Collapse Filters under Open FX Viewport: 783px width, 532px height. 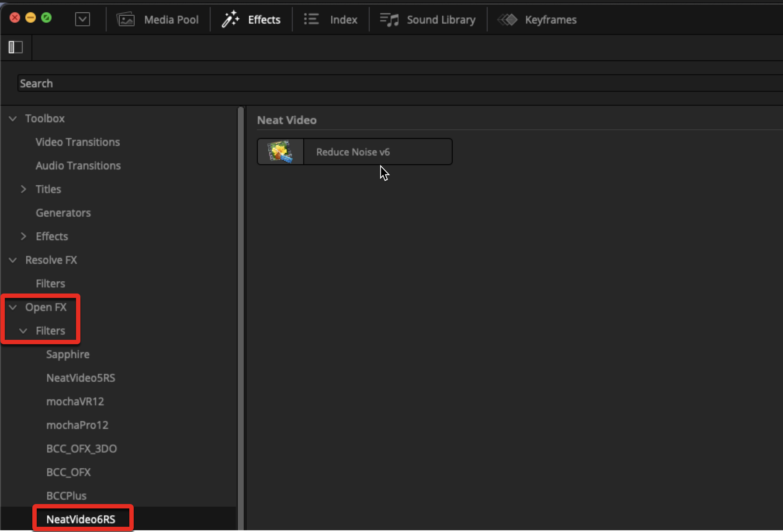tap(24, 331)
